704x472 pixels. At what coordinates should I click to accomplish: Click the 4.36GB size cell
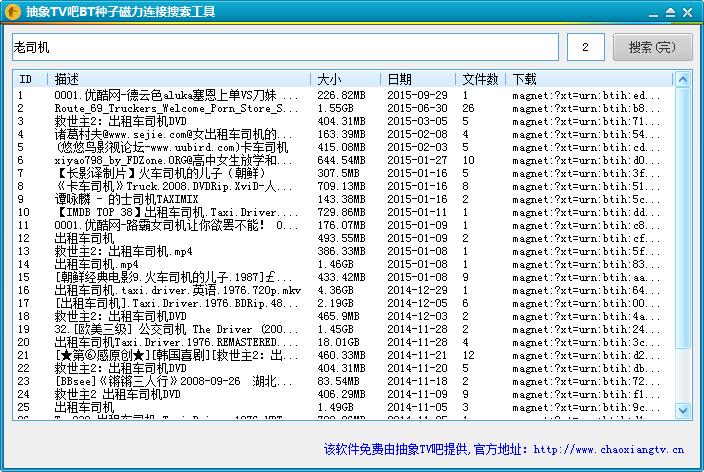(x=335, y=291)
